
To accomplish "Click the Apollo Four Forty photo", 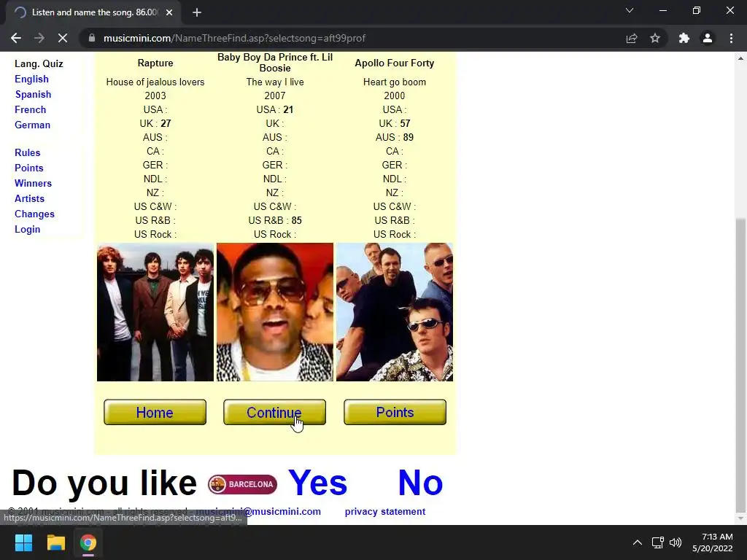I will coord(395,312).
